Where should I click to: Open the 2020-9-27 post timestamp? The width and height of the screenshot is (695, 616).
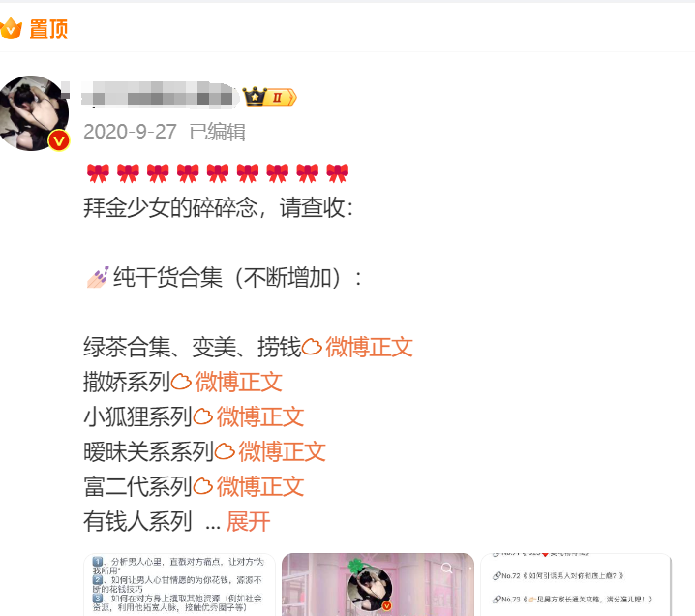[x=130, y=132]
